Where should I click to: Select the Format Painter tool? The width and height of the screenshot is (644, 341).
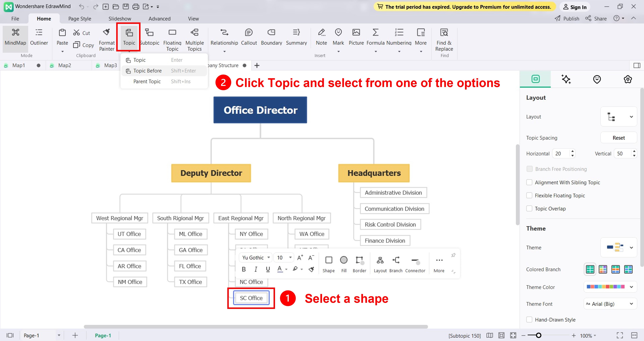coord(107,38)
